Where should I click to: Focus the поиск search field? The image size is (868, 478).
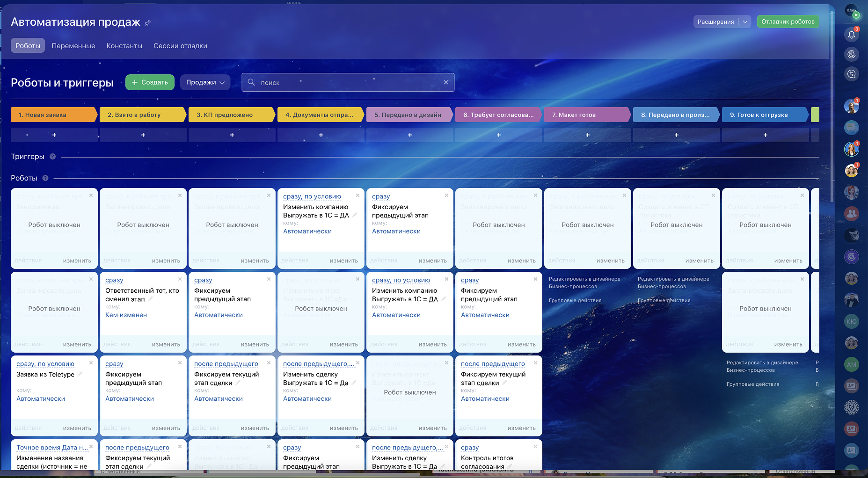[348, 82]
